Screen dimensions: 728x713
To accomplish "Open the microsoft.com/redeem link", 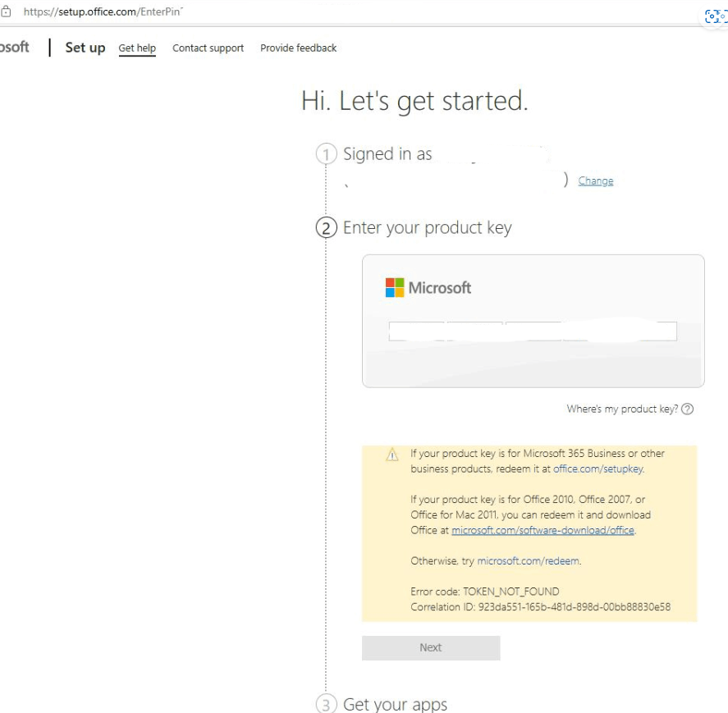I will click(x=529, y=560).
